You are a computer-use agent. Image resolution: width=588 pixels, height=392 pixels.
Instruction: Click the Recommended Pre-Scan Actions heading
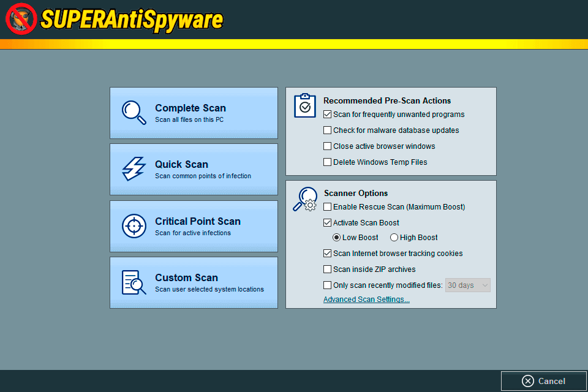tap(387, 100)
